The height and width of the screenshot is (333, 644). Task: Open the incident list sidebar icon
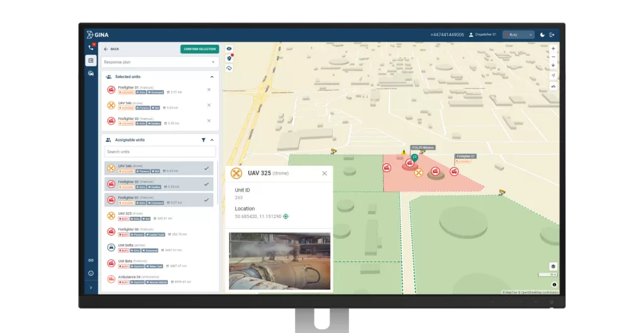[91, 61]
